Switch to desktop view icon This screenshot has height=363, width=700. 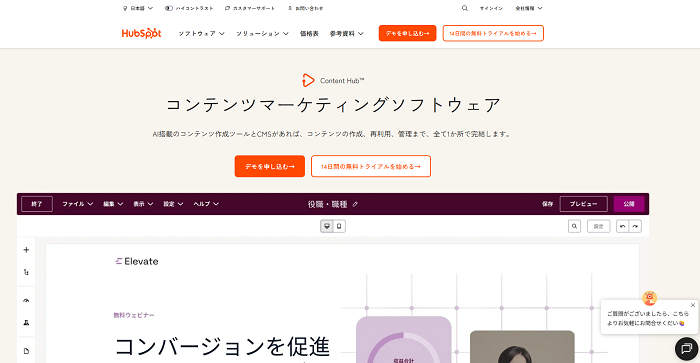point(327,226)
